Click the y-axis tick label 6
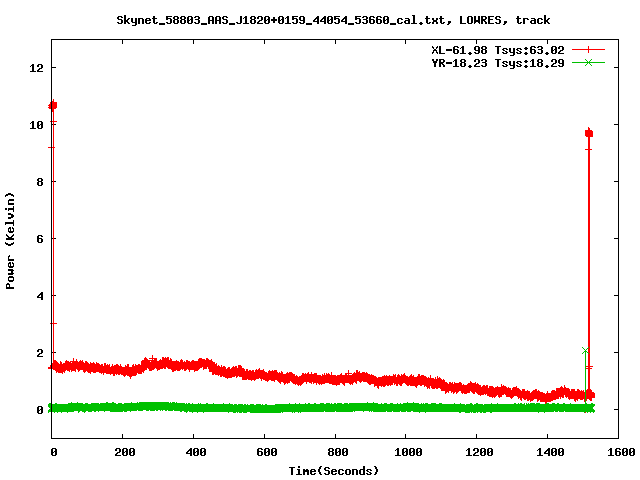The height and width of the screenshot is (480, 640). (40, 239)
